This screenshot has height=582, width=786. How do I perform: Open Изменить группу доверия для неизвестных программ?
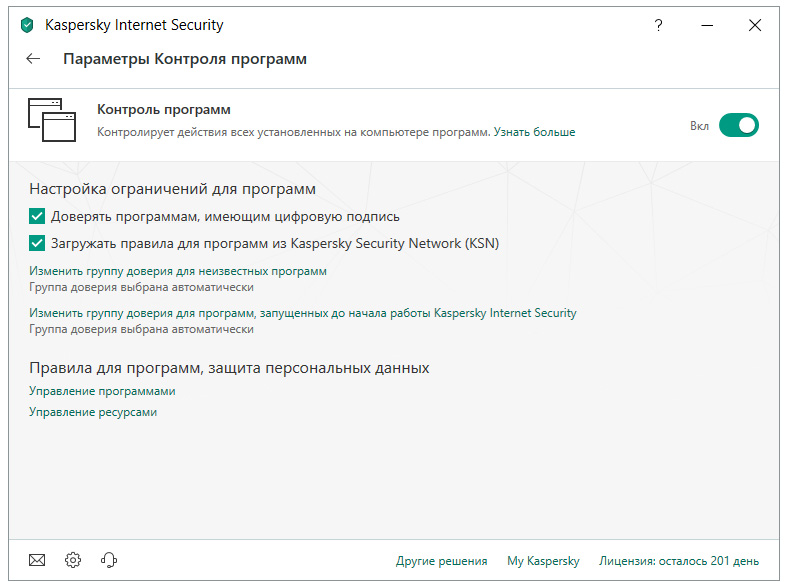[178, 271]
